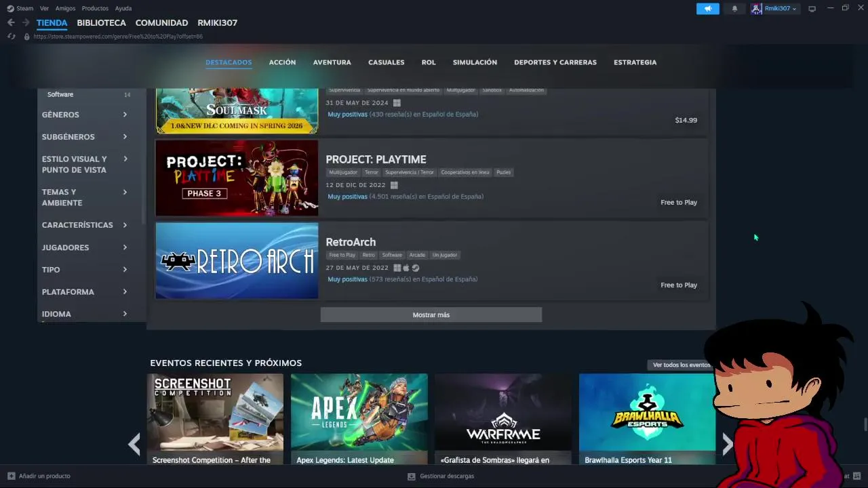This screenshot has width=868, height=488.
Task: Expand the Temas y ambiente filter
Action: coord(85,197)
